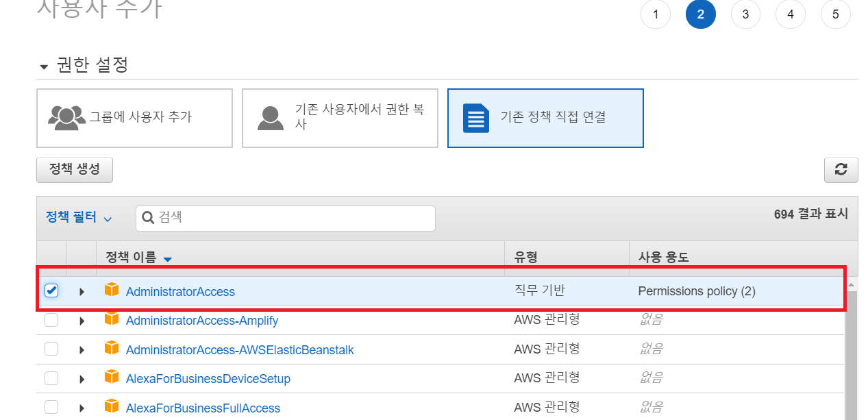Expand the AdministratorAccess-Amplify row details
This screenshot has height=420, width=868.
82,321
